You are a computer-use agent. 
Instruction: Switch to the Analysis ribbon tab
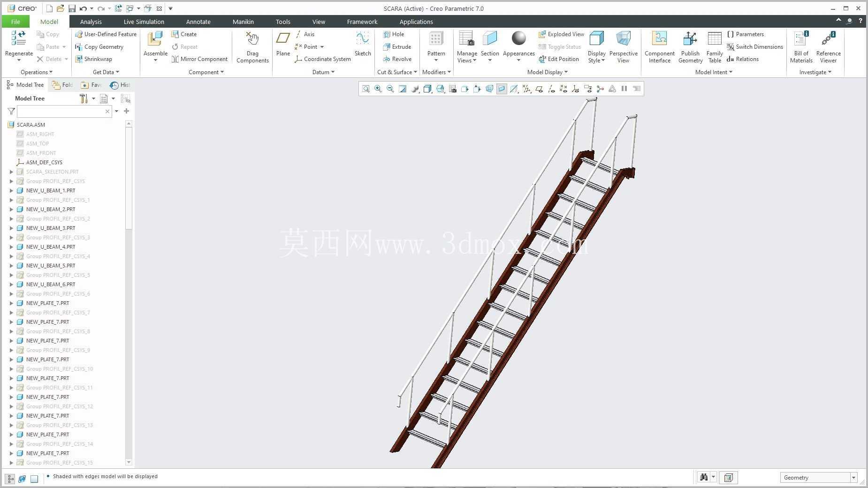pyautogui.click(x=91, y=22)
